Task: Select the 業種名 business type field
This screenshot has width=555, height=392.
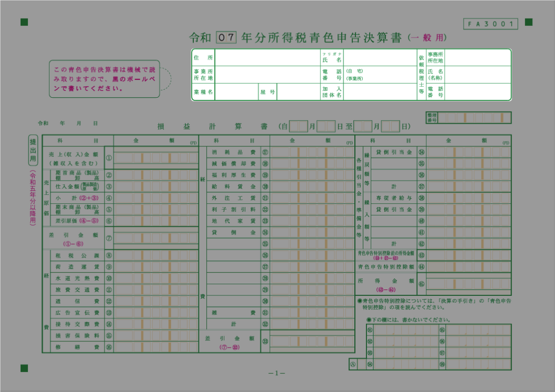Action: click(236, 92)
